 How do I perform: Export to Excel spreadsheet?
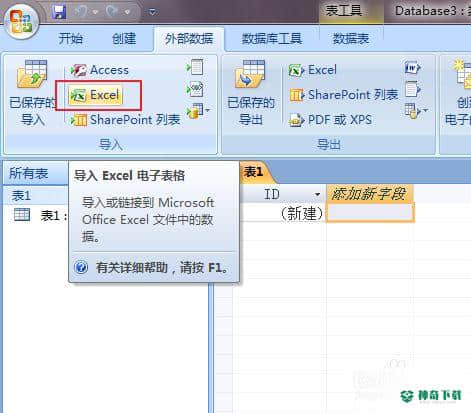tap(313, 70)
